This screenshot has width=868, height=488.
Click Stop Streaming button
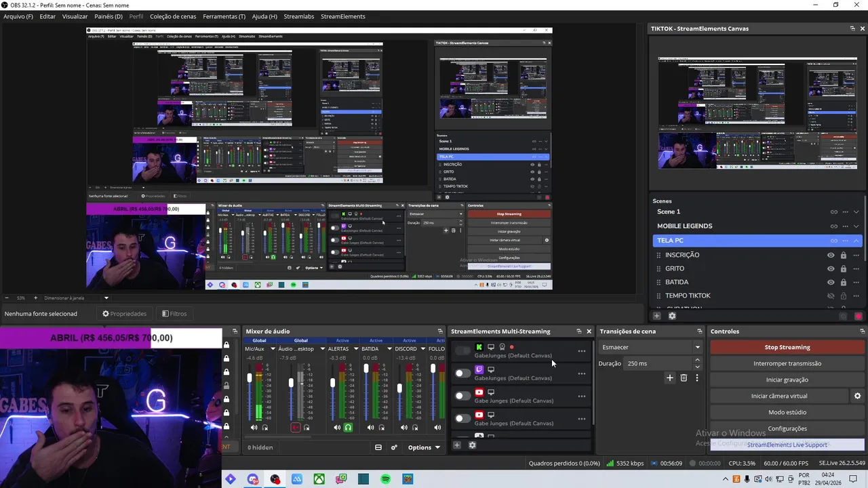(787, 347)
